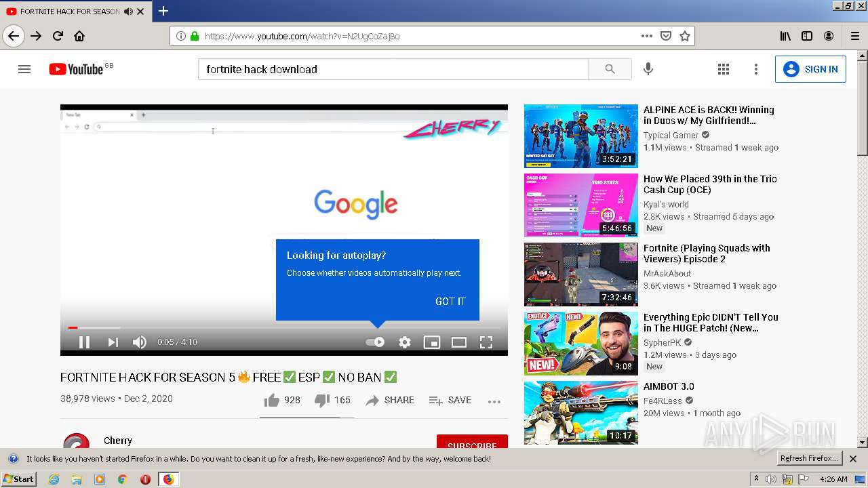Sign in to YouTube
Viewport: 868px width, 488px height.
click(x=810, y=69)
